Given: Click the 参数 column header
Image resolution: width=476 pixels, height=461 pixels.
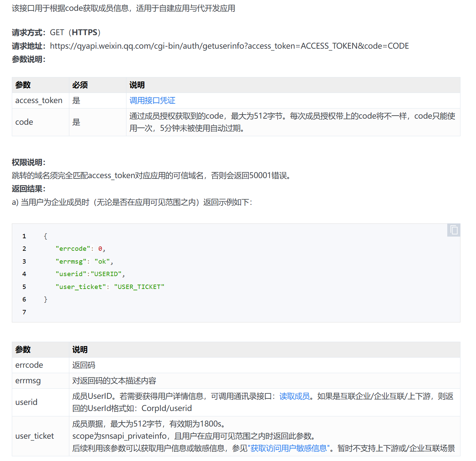Looking at the screenshot, I should click(x=22, y=85).
